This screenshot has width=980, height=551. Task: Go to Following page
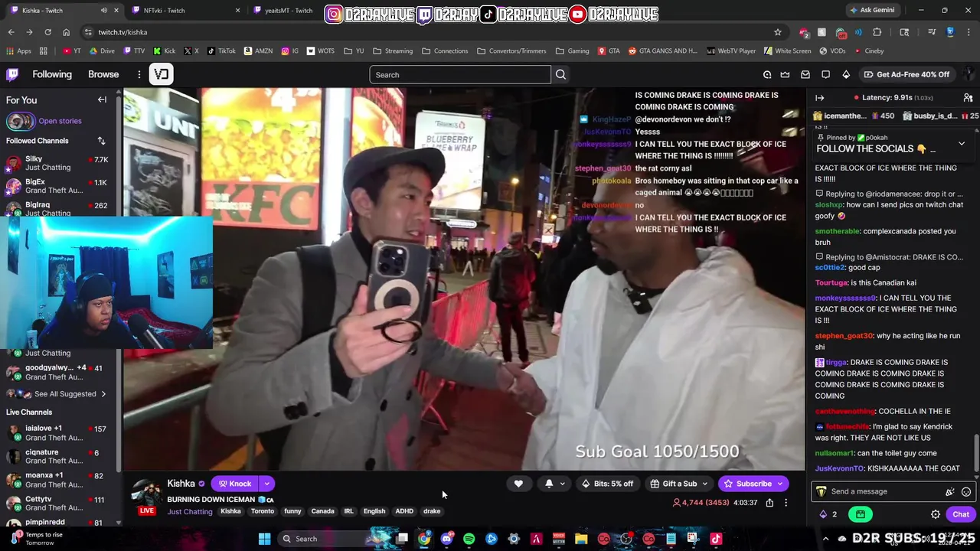[52, 74]
